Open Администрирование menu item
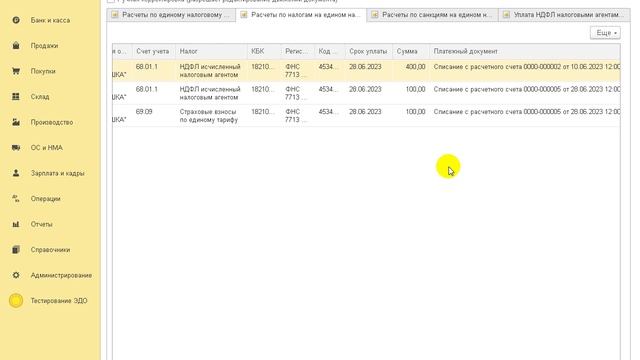The width and height of the screenshot is (640, 360). [61, 275]
